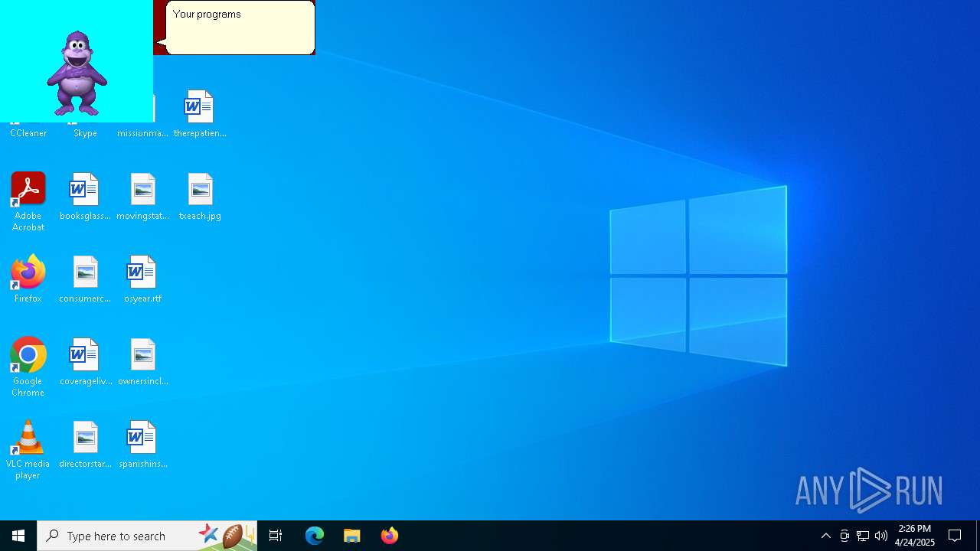Click the Skype shortcut label
Viewport: 980px width, 551px height.
85,133
